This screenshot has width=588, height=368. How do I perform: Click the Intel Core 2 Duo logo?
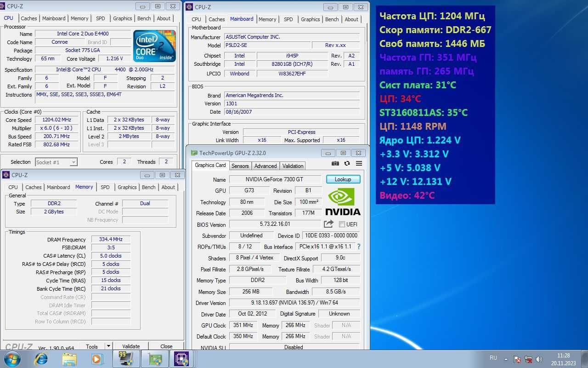click(x=155, y=46)
